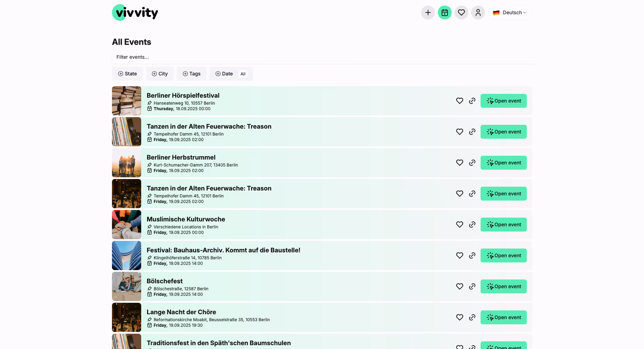Viewport: 644px width, 349px height.
Task: Favorite the Berliner Hörspielfestival event
Action: (x=459, y=101)
